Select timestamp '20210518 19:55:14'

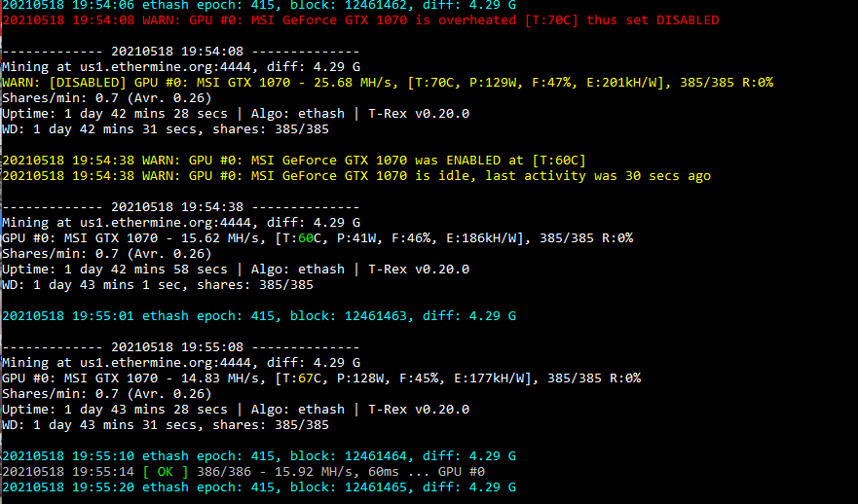(68, 472)
